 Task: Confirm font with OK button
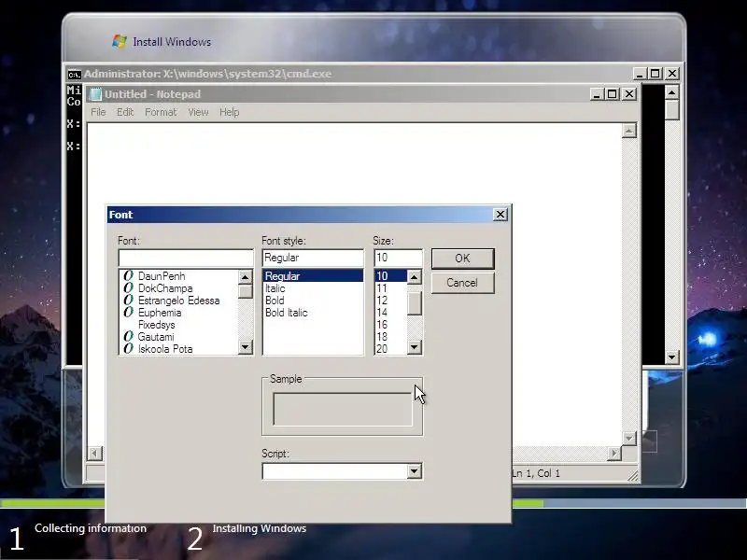462,259
